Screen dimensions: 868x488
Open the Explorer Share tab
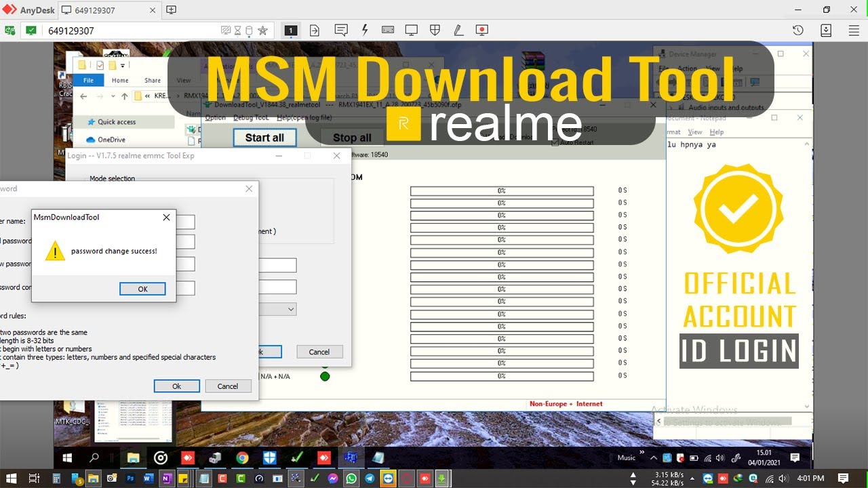153,80
